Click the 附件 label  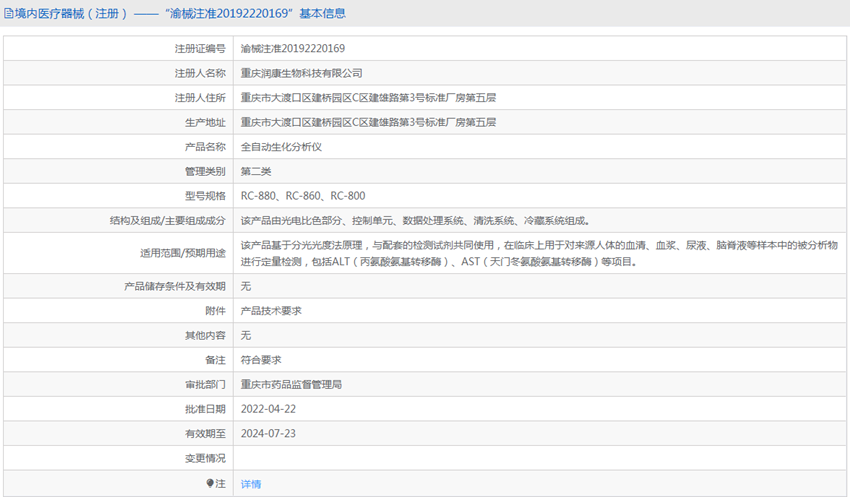(215, 311)
